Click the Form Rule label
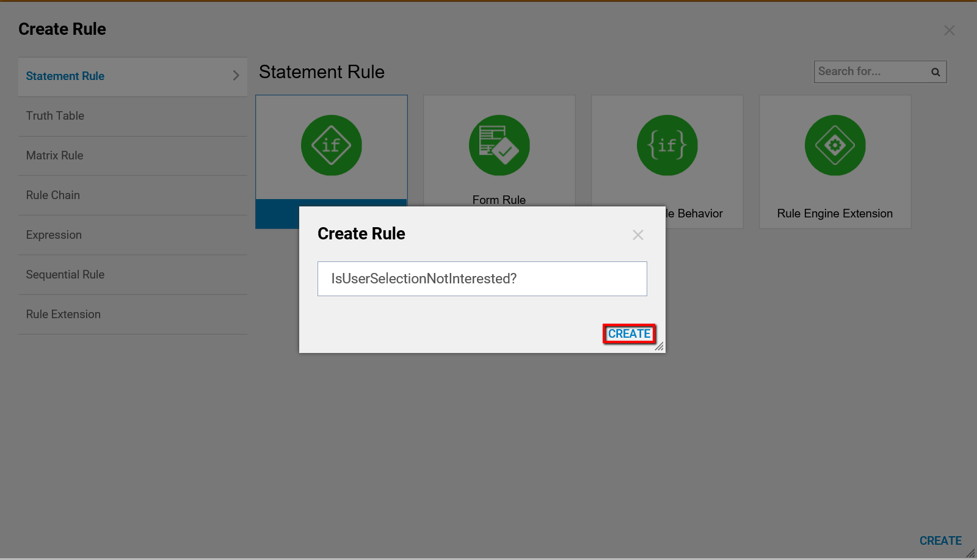Viewport: 977px width, 560px height. tap(499, 200)
